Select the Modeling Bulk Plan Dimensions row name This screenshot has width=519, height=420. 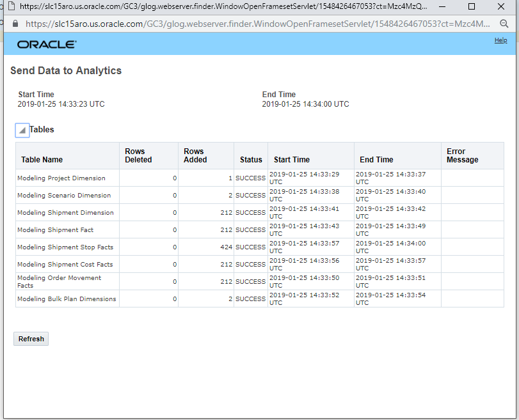[x=67, y=299]
